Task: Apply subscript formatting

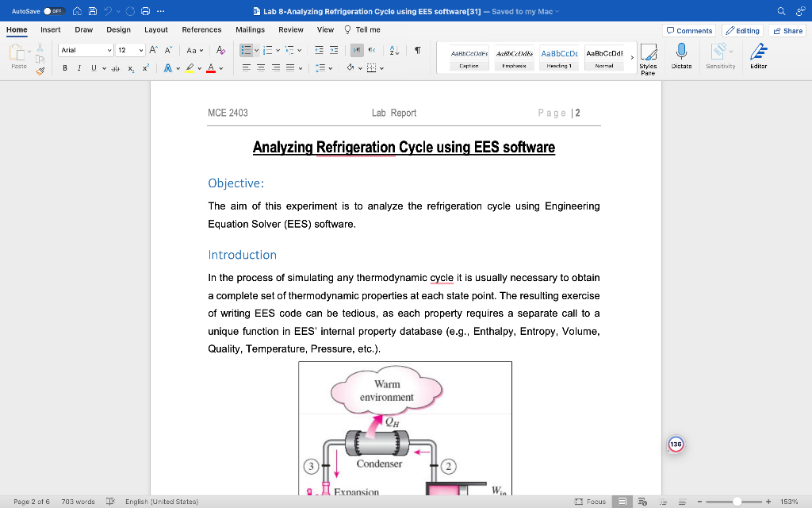Action: point(131,68)
